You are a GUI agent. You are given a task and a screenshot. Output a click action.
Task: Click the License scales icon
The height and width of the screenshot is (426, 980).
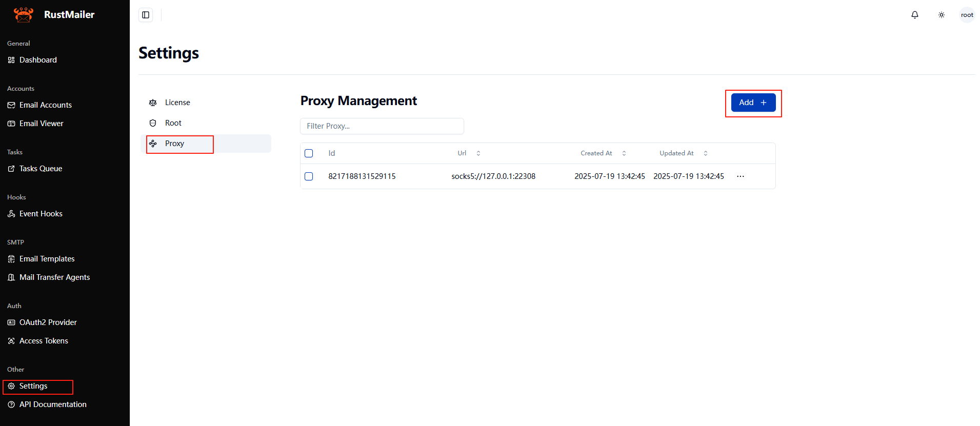pyautogui.click(x=153, y=103)
